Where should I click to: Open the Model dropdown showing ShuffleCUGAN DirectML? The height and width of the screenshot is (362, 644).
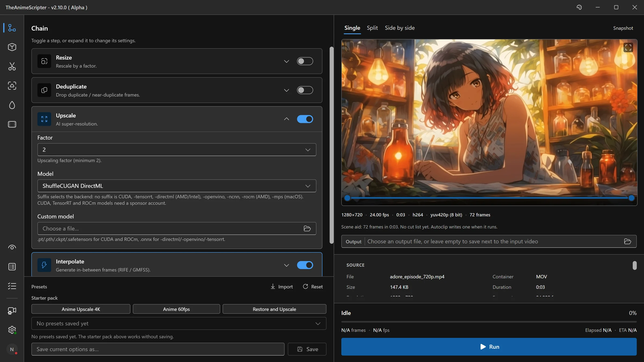coord(177,186)
